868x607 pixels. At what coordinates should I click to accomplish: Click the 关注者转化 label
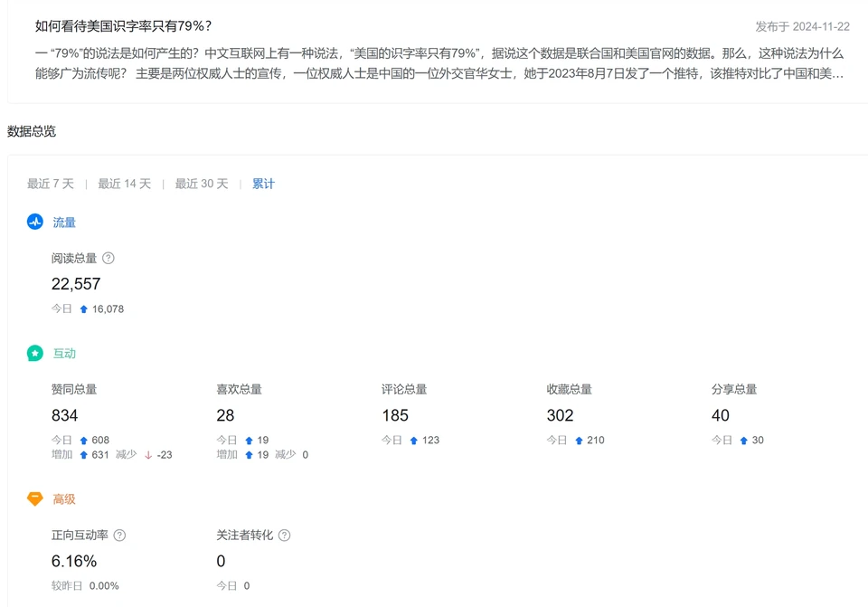tap(245, 535)
